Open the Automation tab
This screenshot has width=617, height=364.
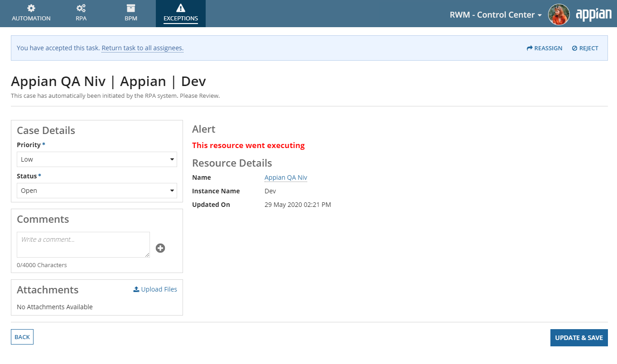tap(31, 14)
